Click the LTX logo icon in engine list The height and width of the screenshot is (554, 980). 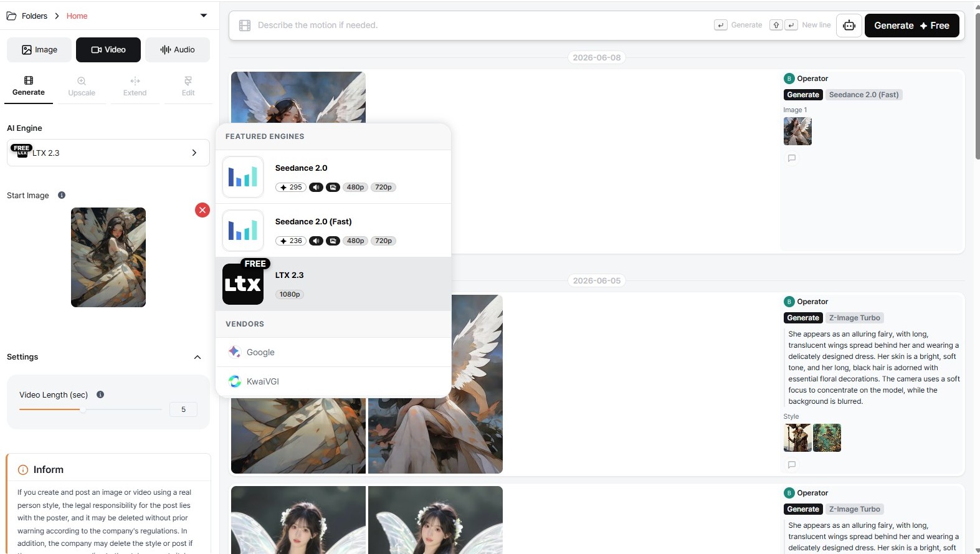(x=243, y=284)
